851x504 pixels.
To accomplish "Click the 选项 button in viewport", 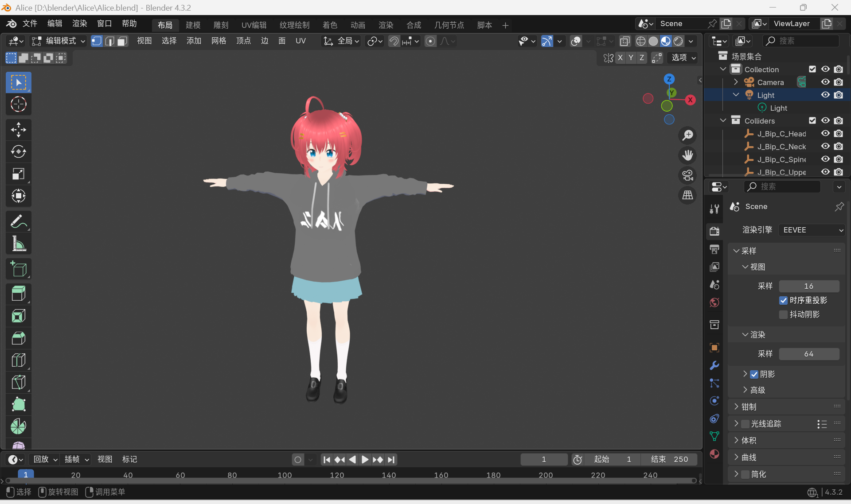I will (x=683, y=58).
